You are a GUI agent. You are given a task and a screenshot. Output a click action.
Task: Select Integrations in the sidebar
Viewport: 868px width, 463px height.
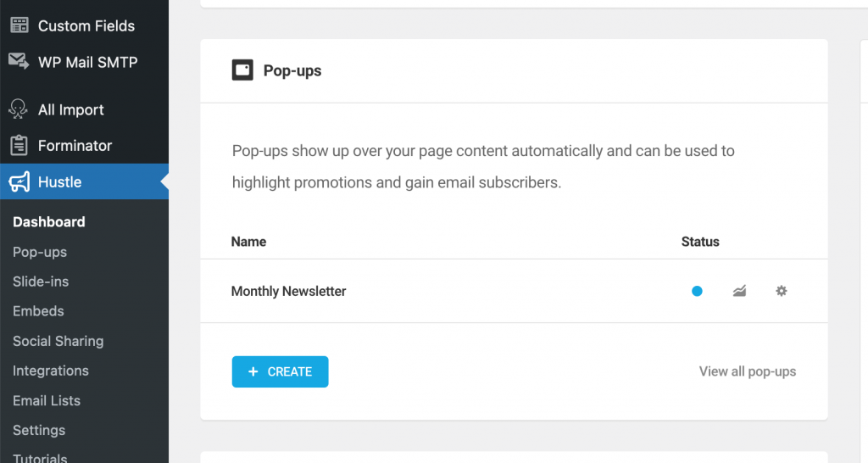51,371
